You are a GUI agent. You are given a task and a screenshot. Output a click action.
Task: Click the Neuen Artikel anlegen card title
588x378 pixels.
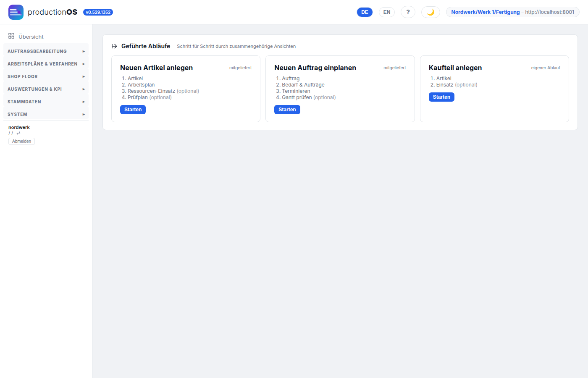(x=156, y=68)
